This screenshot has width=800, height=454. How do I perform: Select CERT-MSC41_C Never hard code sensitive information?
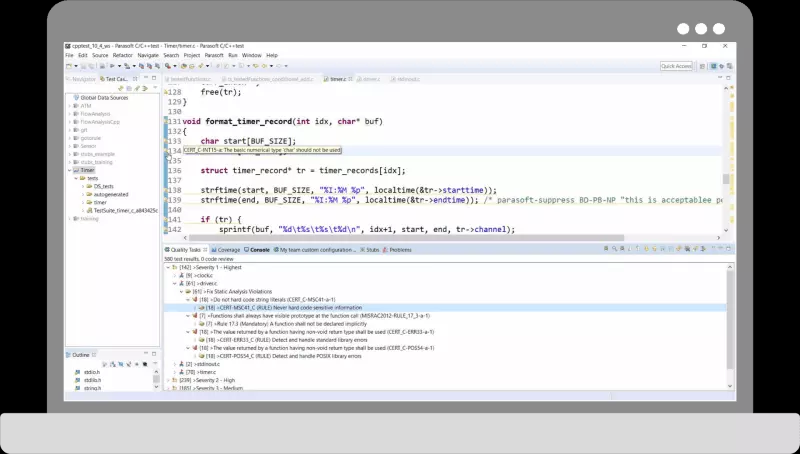click(284, 308)
